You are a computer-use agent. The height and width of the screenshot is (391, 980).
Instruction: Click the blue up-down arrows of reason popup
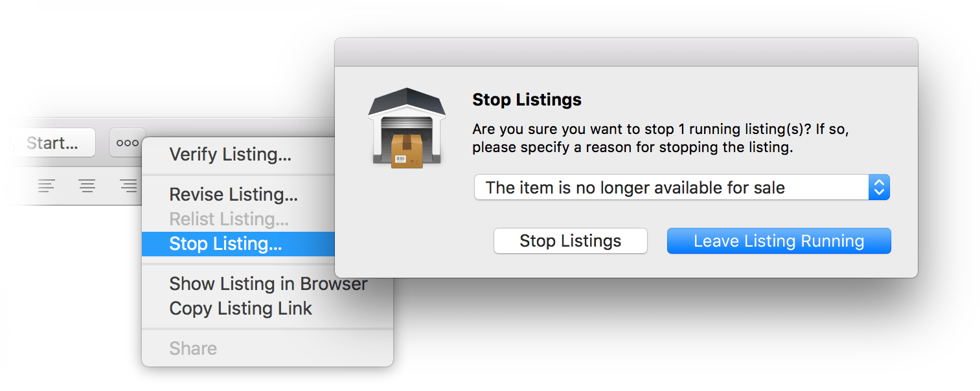(879, 188)
